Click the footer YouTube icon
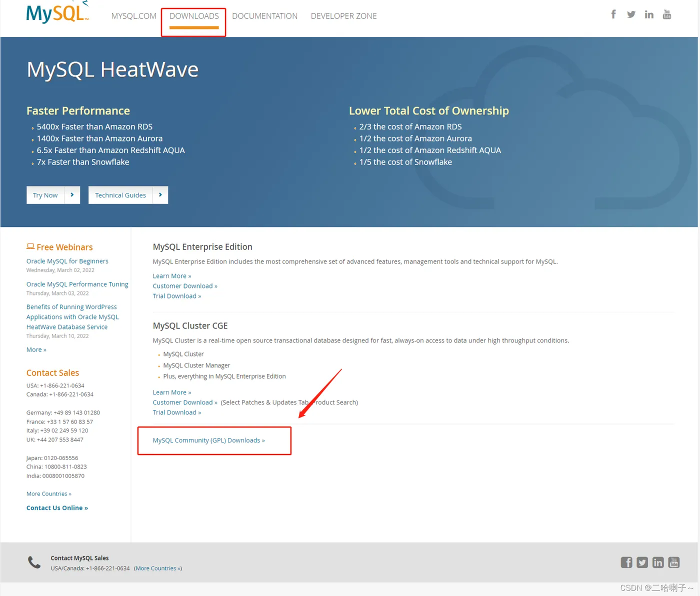This screenshot has width=700, height=596. point(674,562)
